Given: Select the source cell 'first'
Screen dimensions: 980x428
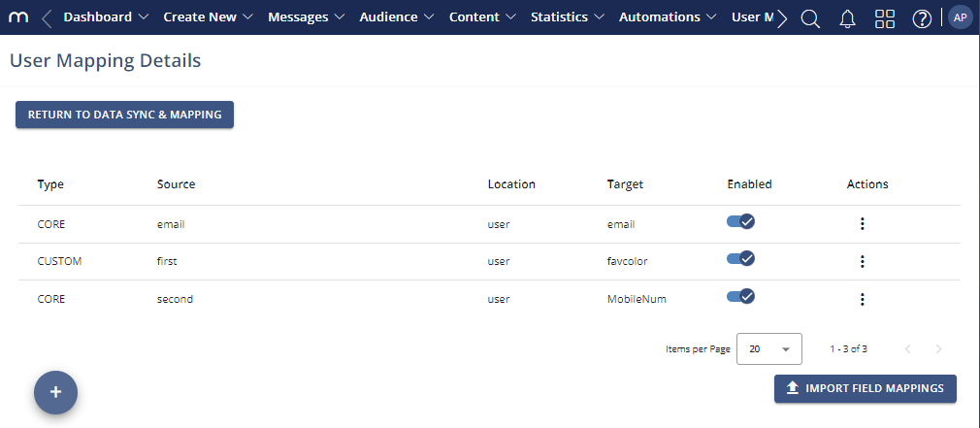Looking at the screenshot, I should click(x=167, y=261).
